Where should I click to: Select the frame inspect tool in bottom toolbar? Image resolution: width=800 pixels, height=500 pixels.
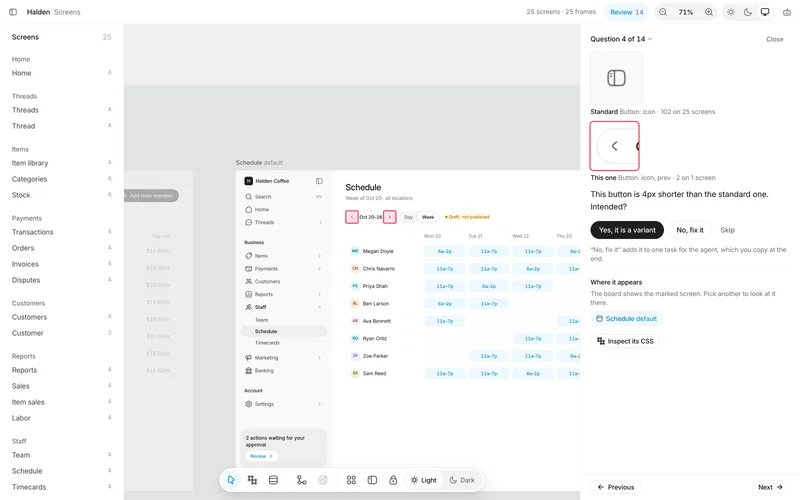click(252, 480)
